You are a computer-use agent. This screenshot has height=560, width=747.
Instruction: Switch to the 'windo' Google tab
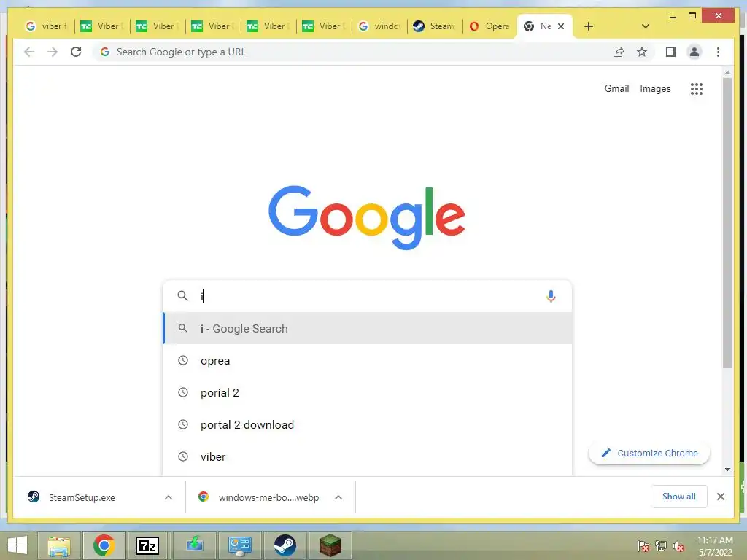(379, 26)
